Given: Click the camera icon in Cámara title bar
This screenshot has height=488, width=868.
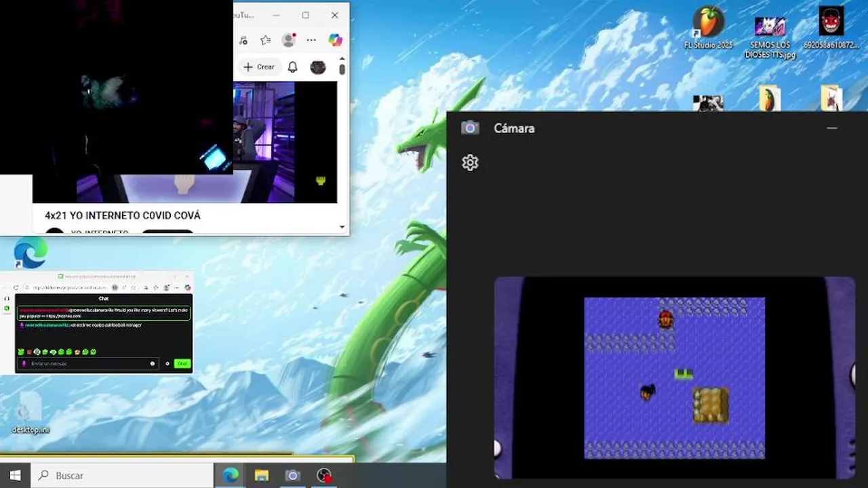Looking at the screenshot, I should [x=470, y=128].
